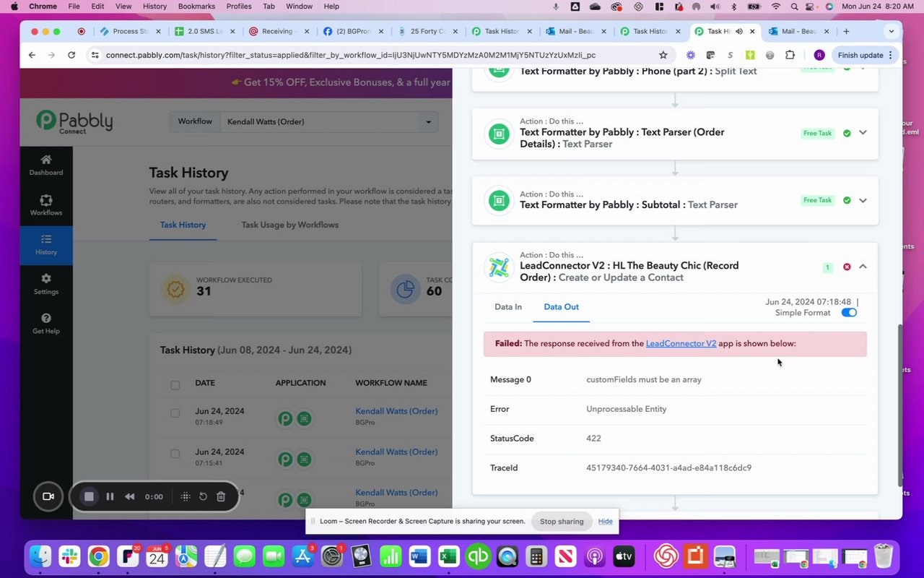Open Messages from the dock
The width and height of the screenshot is (924, 578).
click(245, 556)
